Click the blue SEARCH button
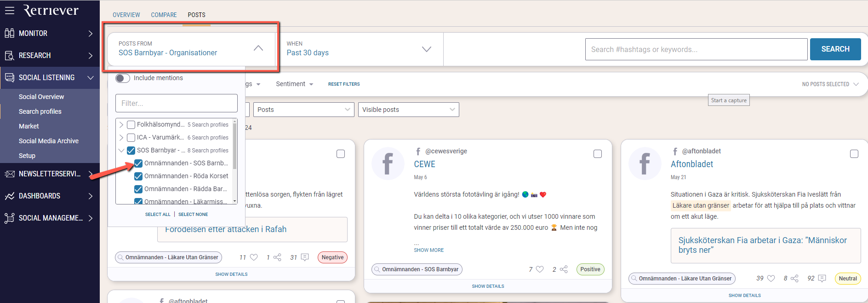868x303 pixels. point(835,49)
